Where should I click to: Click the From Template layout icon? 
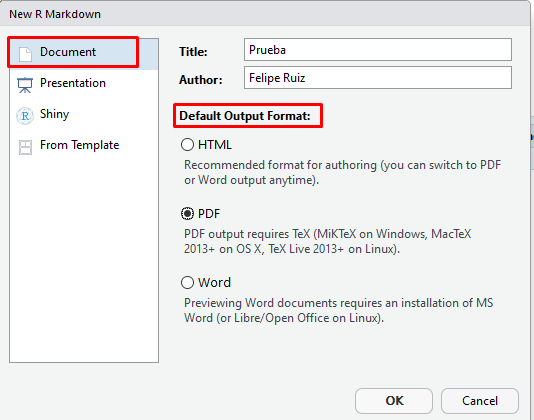click(25, 147)
